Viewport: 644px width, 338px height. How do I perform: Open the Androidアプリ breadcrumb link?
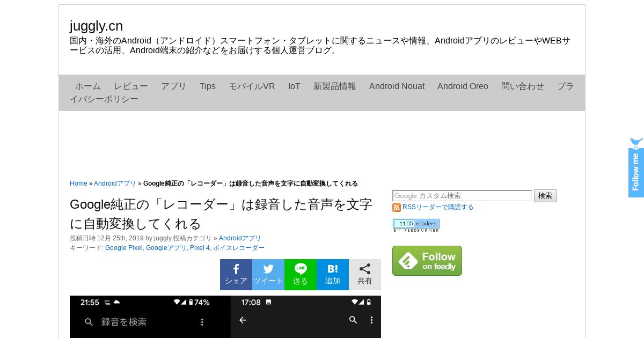(x=115, y=183)
